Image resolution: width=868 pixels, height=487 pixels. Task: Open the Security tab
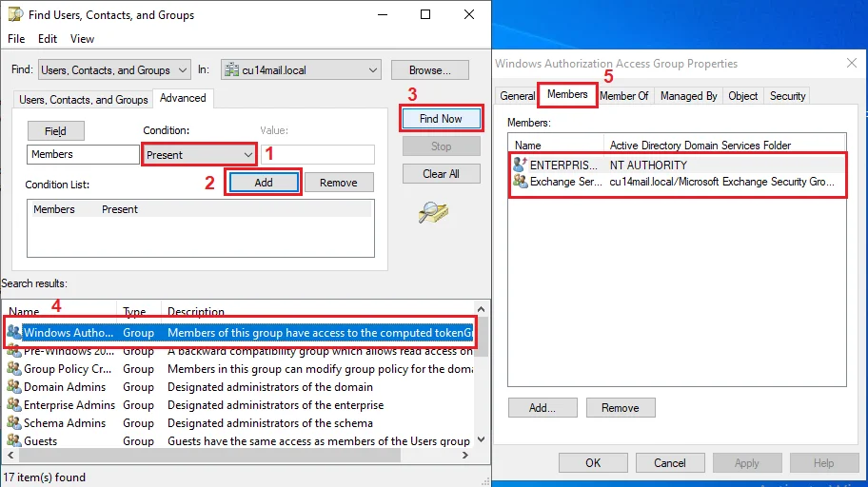[788, 96]
